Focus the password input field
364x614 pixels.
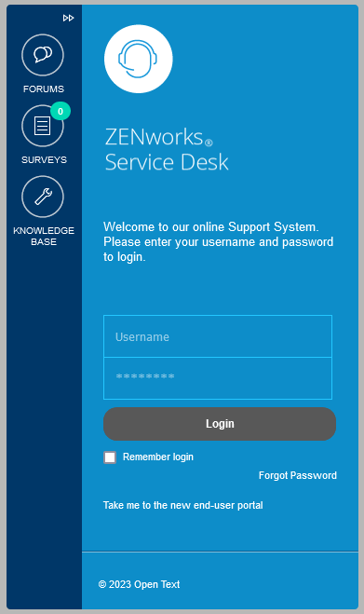(x=218, y=378)
